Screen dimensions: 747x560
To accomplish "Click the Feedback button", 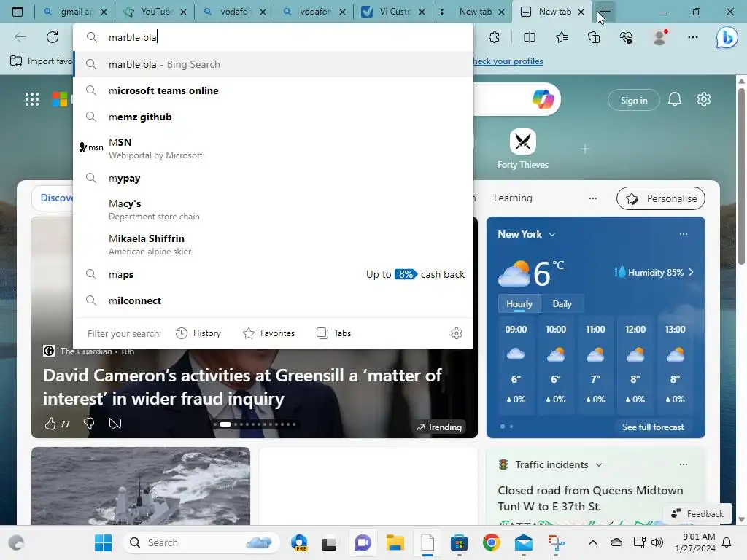I will [697, 514].
